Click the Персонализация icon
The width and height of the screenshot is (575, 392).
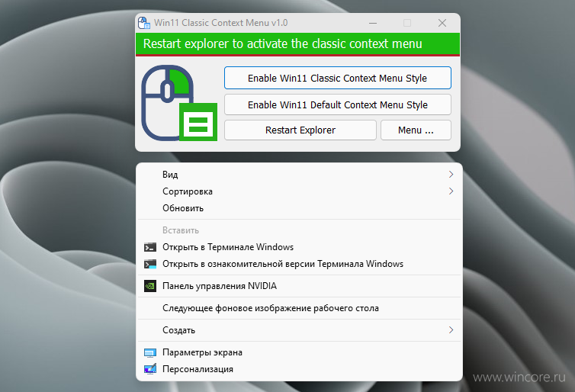(x=150, y=369)
